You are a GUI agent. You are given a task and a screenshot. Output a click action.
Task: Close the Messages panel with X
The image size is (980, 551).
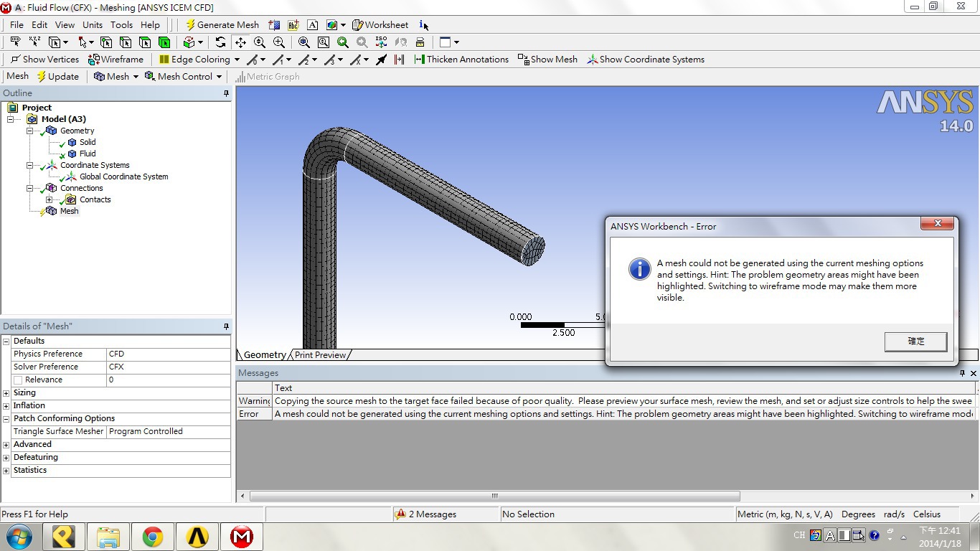click(974, 373)
